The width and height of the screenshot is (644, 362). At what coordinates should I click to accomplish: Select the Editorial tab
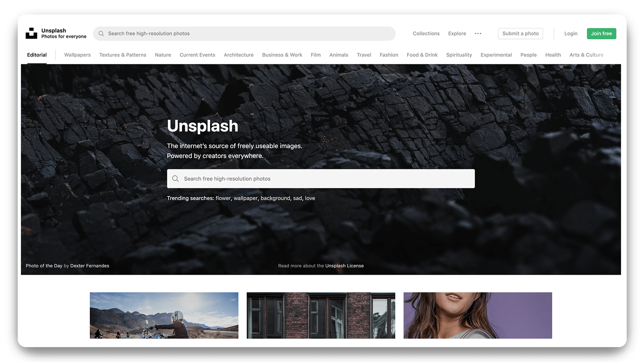click(37, 55)
